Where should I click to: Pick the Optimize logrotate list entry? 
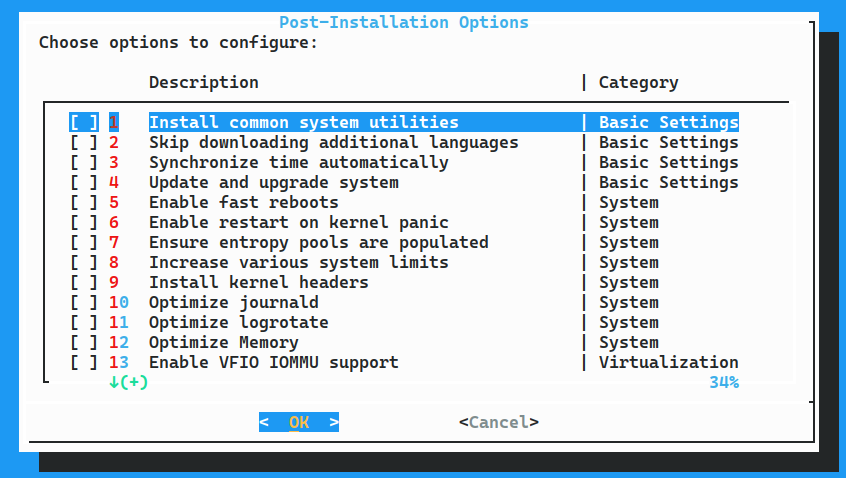(x=239, y=322)
